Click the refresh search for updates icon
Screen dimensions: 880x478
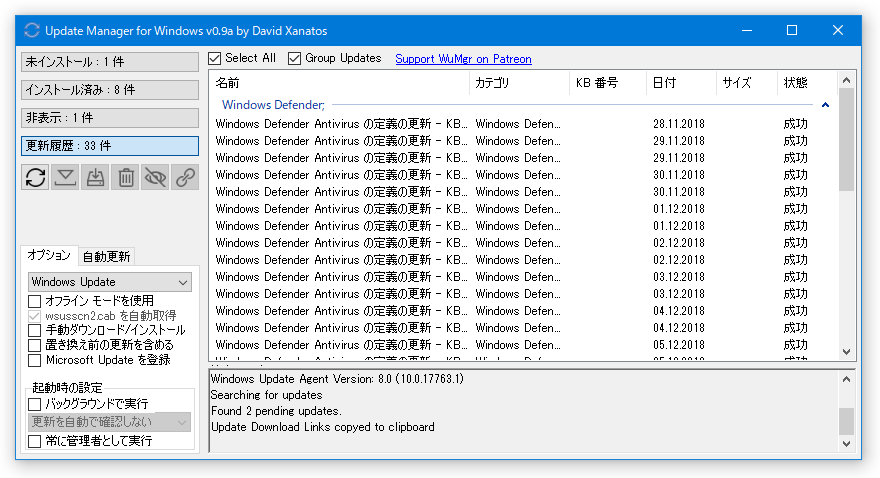click(35, 178)
